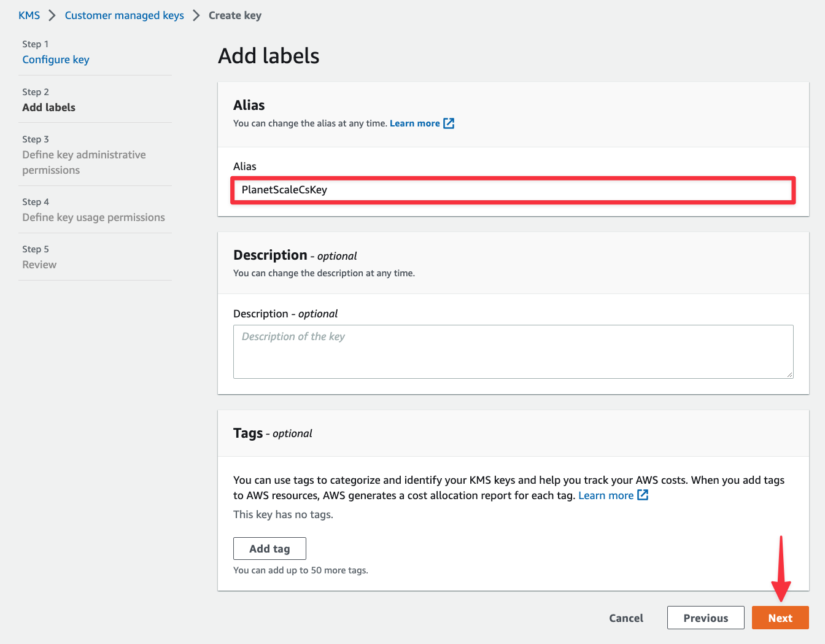Click the Cancel button
Screen dimensions: 825x644
point(626,618)
